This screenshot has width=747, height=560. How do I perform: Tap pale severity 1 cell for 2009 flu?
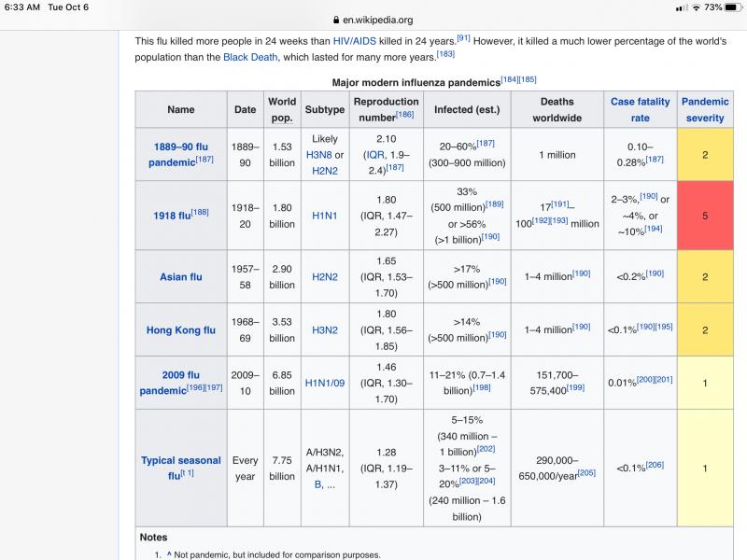(x=705, y=383)
